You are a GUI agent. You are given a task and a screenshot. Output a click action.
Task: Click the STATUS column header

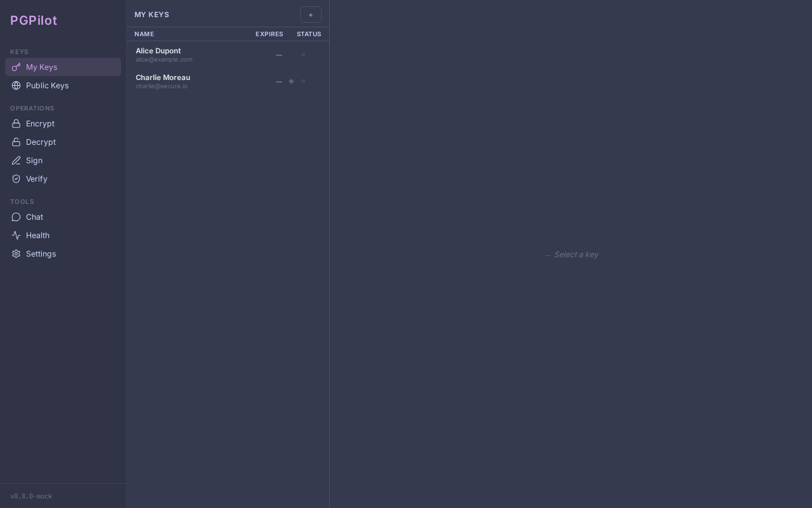309,34
